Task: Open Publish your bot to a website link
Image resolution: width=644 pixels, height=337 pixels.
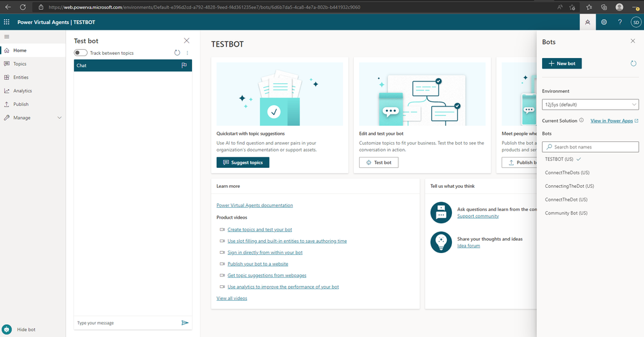Action: [258, 264]
